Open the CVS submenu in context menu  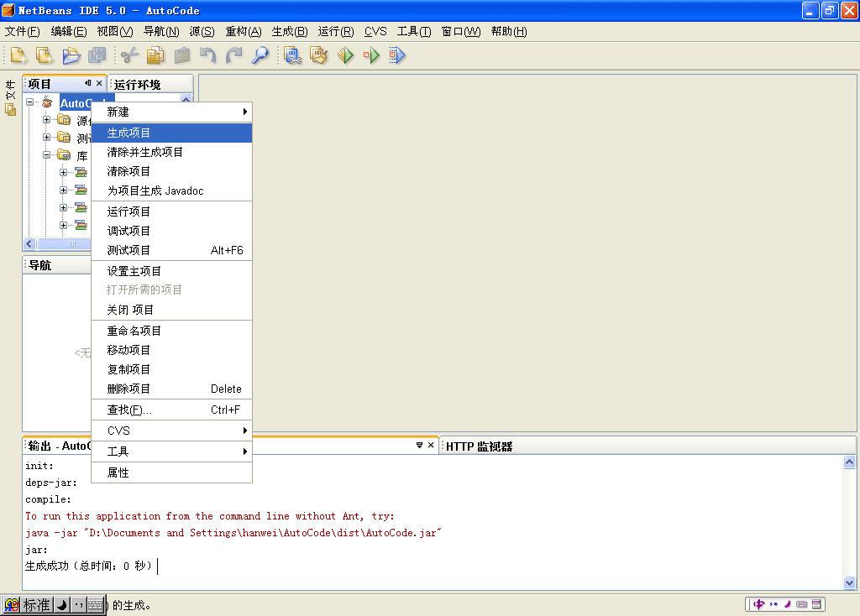click(x=171, y=431)
